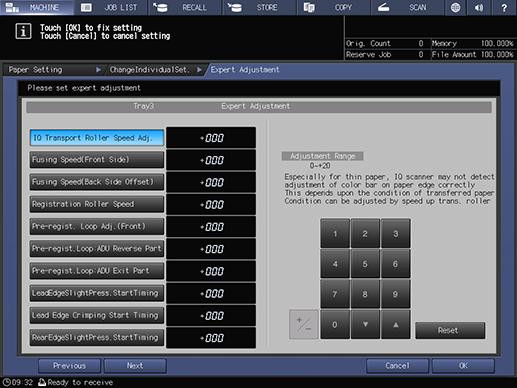This screenshot has width=517, height=388.
Task: Click the clock icon in status bar
Action: (x=6, y=382)
